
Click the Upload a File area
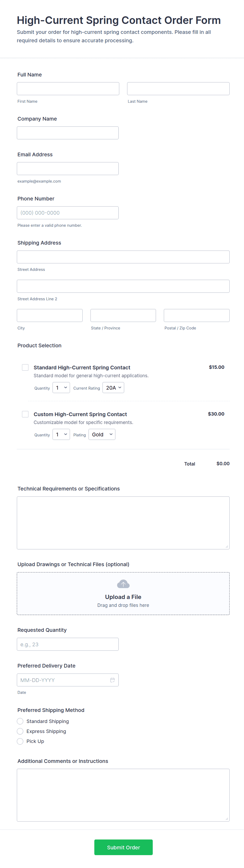(123, 597)
